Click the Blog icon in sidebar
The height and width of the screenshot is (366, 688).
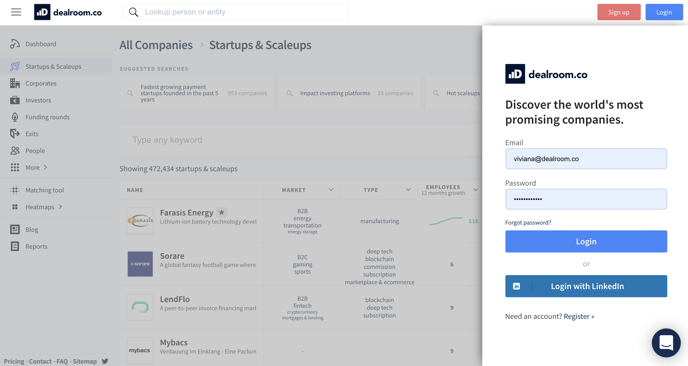point(15,230)
